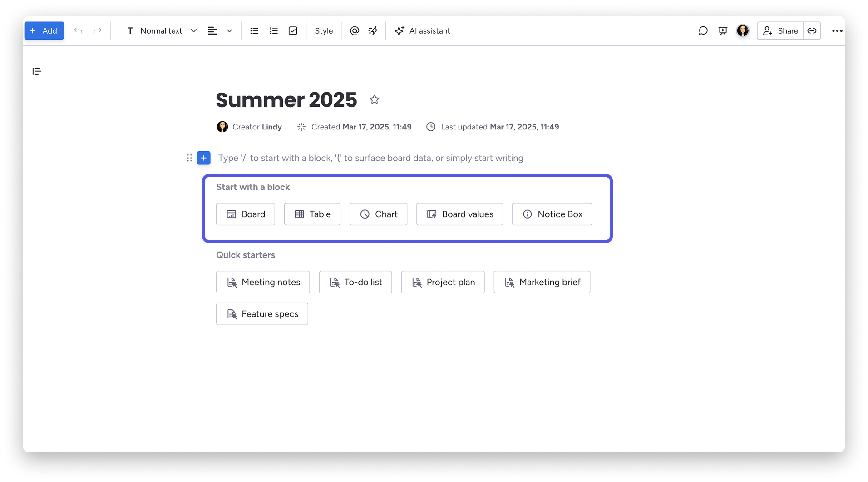Image resolution: width=868 pixels, height=482 pixels.
Task: Click the Share button
Action: tap(780, 31)
